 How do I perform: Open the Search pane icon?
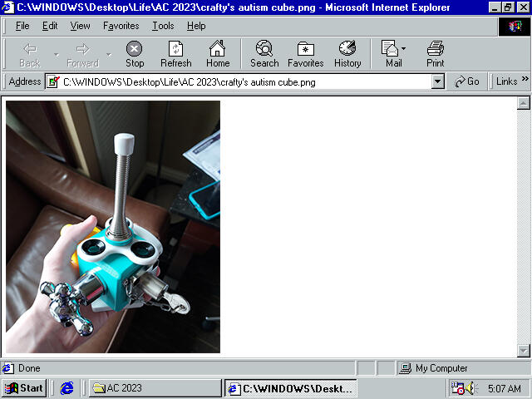pyautogui.click(x=264, y=54)
